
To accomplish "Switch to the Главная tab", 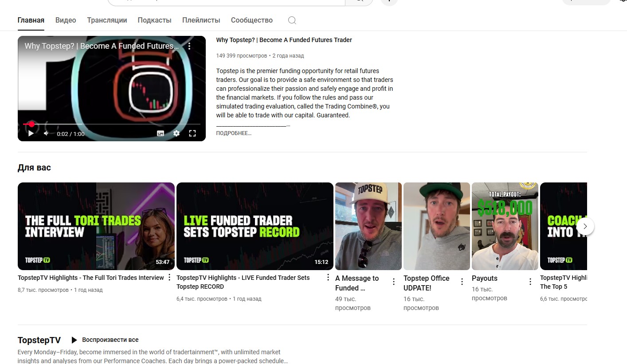I will click(31, 20).
